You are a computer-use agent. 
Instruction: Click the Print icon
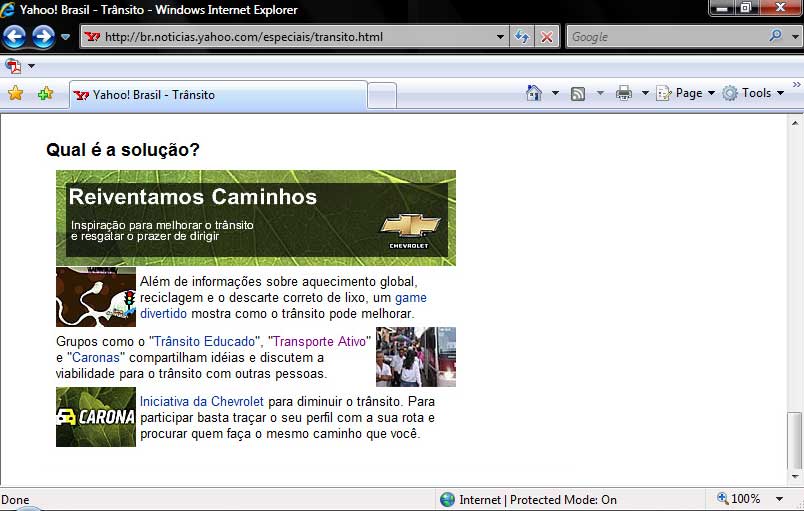tap(624, 93)
